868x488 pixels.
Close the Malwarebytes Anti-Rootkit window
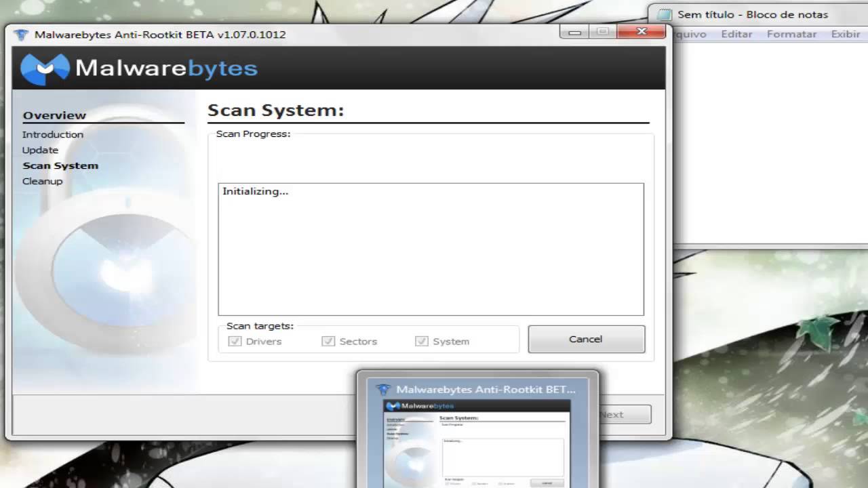coord(641,32)
